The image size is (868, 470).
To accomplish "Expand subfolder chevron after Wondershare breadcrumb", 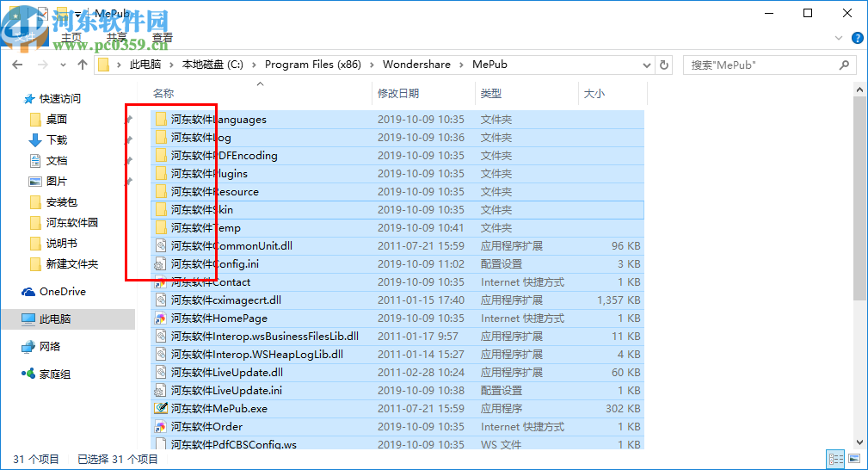I will pyautogui.click(x=461, y=65).
